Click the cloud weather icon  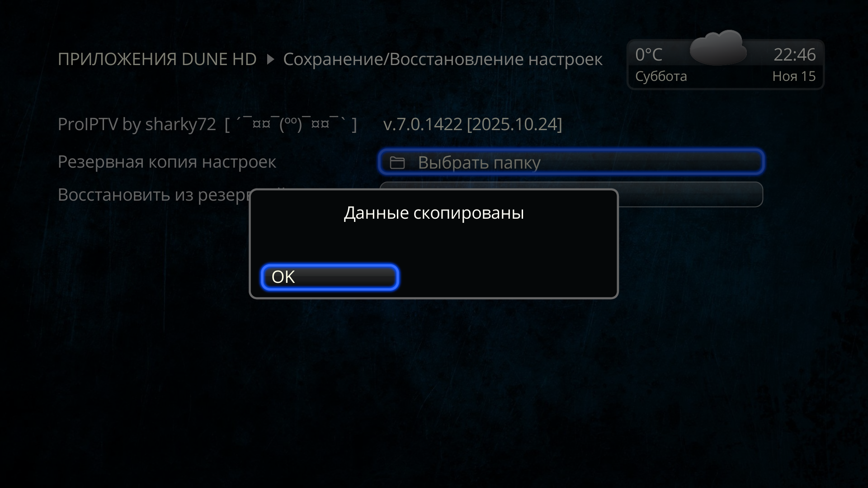tap(717, 48)
